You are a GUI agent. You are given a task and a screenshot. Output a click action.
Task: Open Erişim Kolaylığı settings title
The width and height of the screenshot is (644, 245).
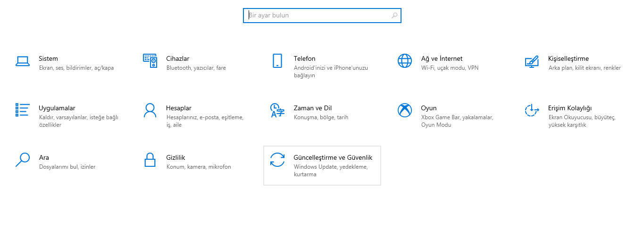[x=569, y=108]
